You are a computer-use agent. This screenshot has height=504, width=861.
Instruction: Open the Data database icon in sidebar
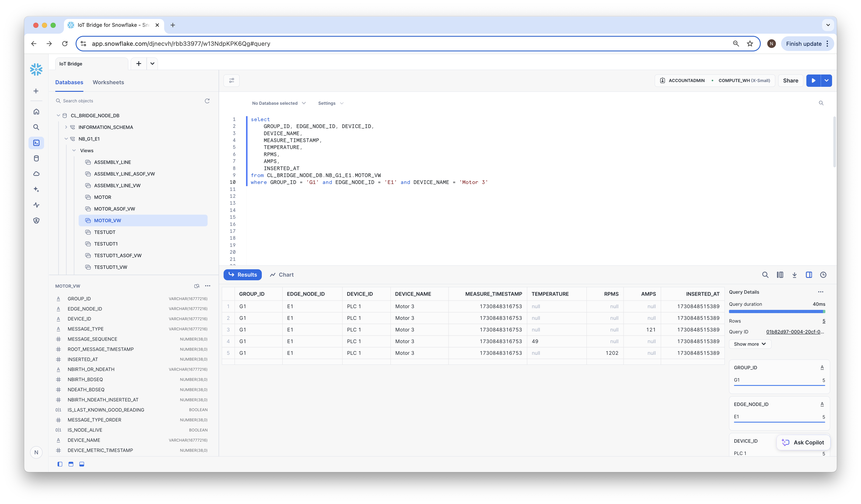(x=36, y=158)
